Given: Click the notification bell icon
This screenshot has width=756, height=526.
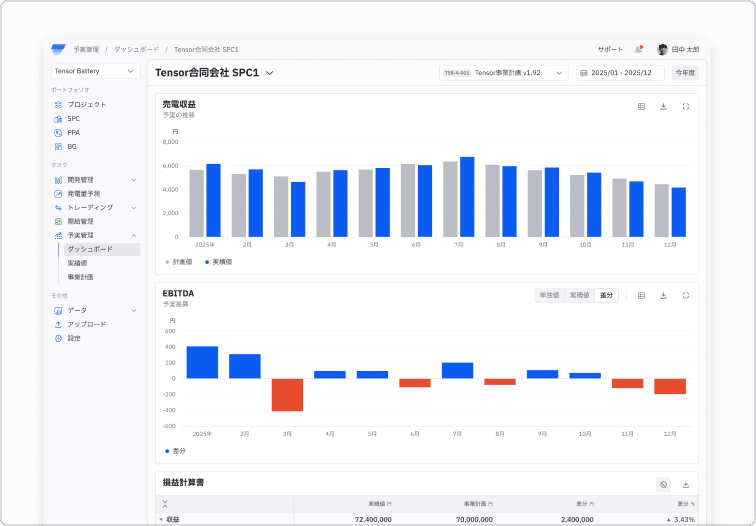Looking at the screenshot, I should click(x=638, y=49).
